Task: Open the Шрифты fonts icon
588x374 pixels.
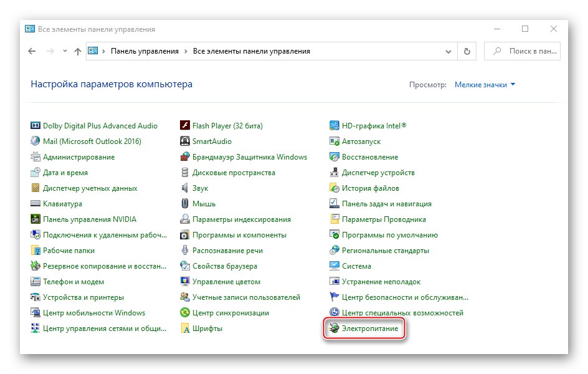Action: click(x=185, y=328)
